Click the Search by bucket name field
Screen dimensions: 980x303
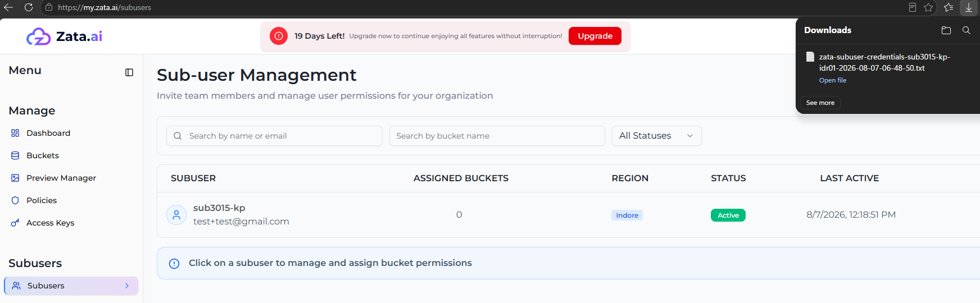(497, 136)
